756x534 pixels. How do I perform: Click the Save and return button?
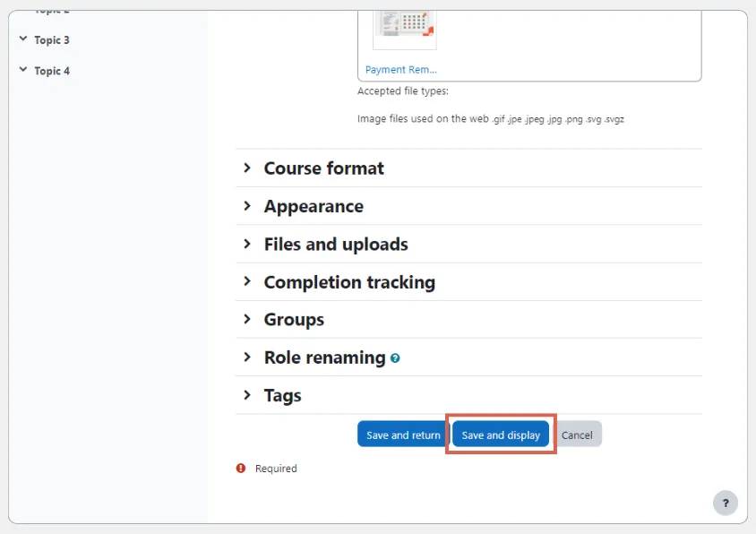pyautogui.click(x=401, y=434)
